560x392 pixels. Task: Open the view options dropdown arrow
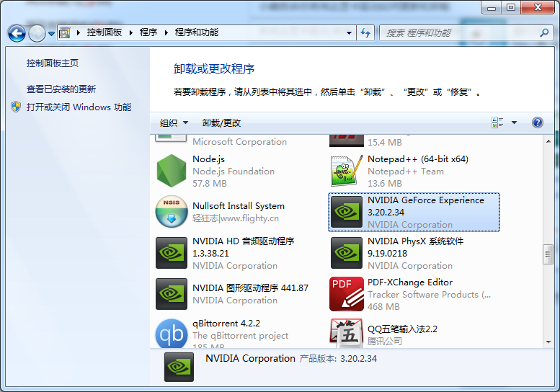coord(515,122)
